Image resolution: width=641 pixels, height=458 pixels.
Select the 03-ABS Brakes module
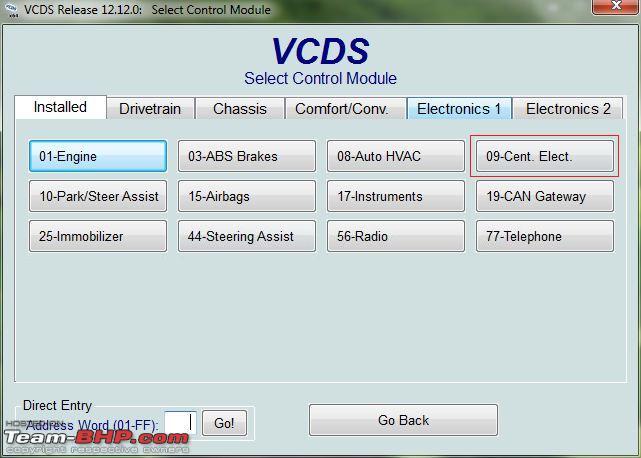247,156
